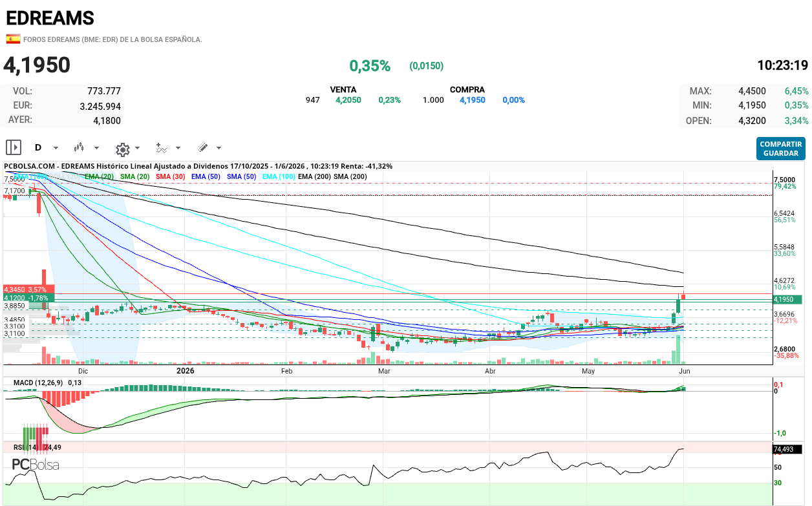Click the MAX value 4,4500
This screenshot has height=506, width=812.
click(752, 91)
